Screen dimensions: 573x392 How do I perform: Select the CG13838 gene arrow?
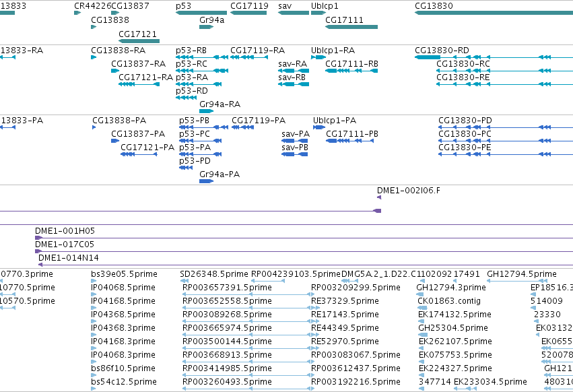pos(94,27)
